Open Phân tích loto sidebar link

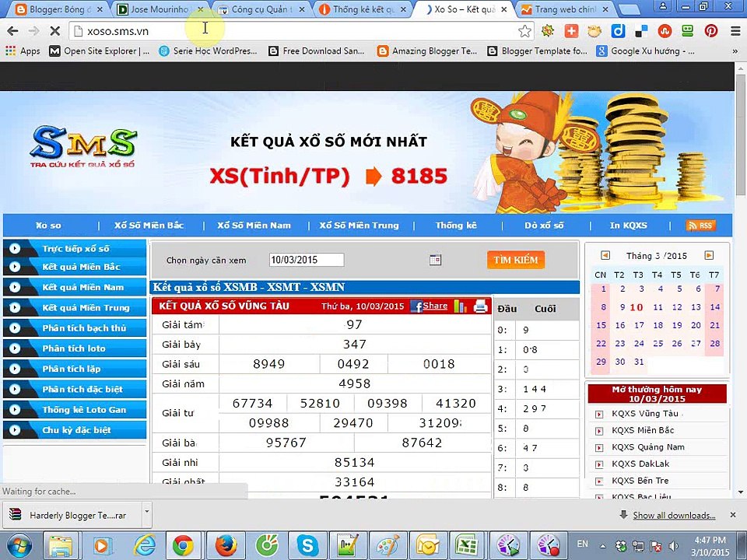75,348
